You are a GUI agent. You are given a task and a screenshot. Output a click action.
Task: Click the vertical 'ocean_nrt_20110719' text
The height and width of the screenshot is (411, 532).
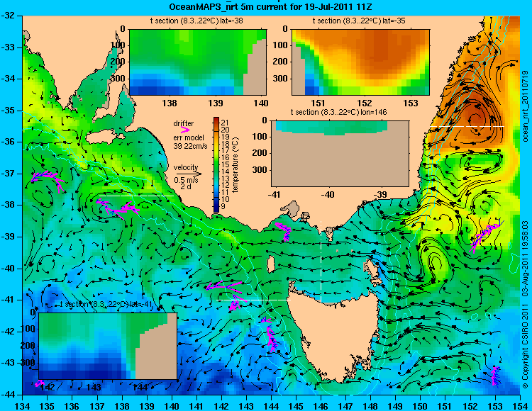tap(526, 106)
